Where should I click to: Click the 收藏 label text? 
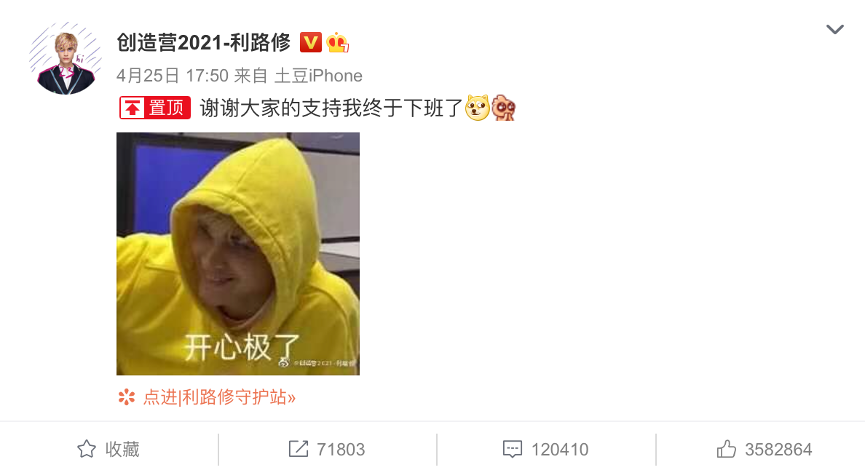[x=122, y=450]
